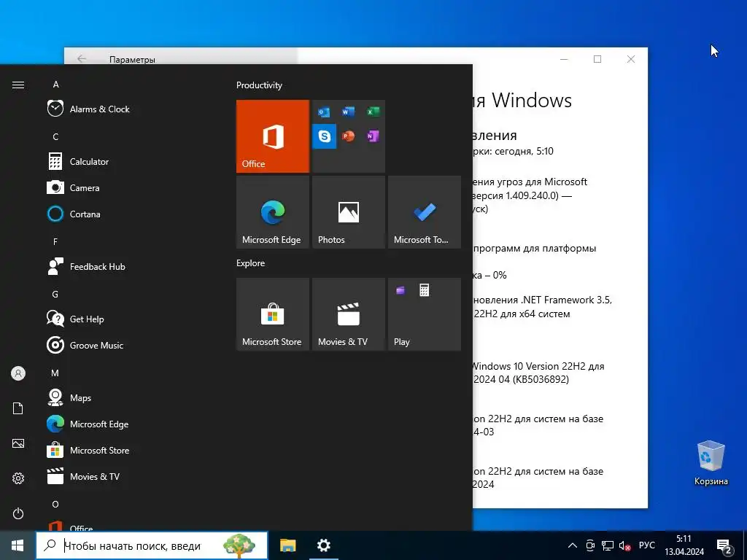This screenshot has height=560, width=747.
Task: Open the user account button in Start rail
Action: pos(18,373)
